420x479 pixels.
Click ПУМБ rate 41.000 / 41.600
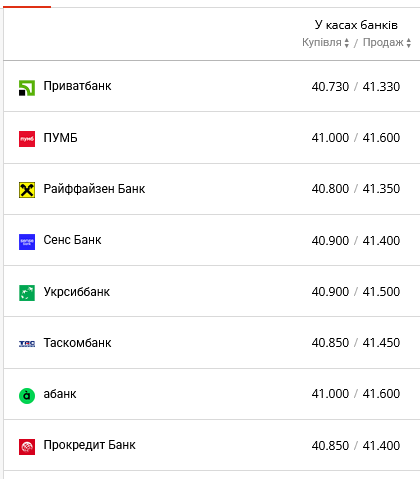click(356, 138)
